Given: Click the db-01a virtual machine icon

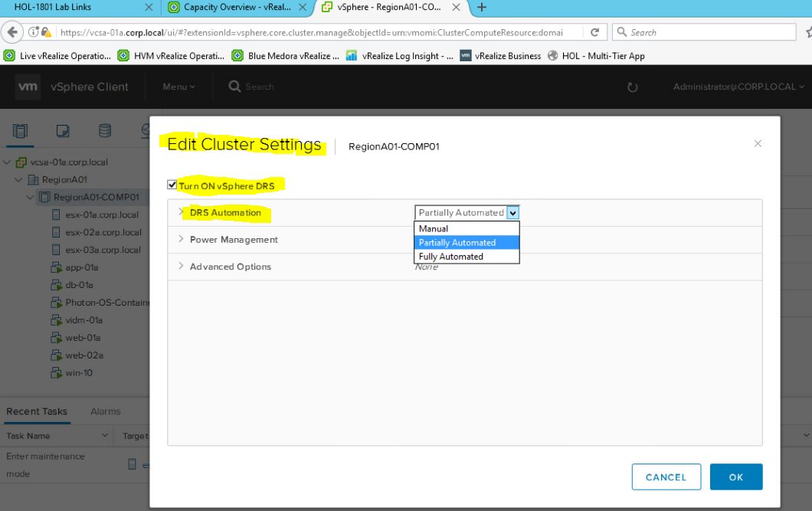Looking at the screenshot, I should (57, 285).
